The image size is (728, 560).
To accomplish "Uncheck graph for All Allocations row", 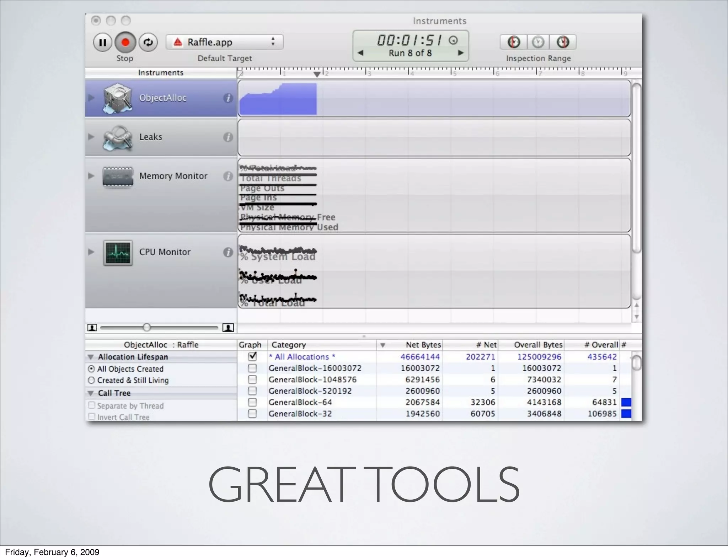I will (252, 356).
